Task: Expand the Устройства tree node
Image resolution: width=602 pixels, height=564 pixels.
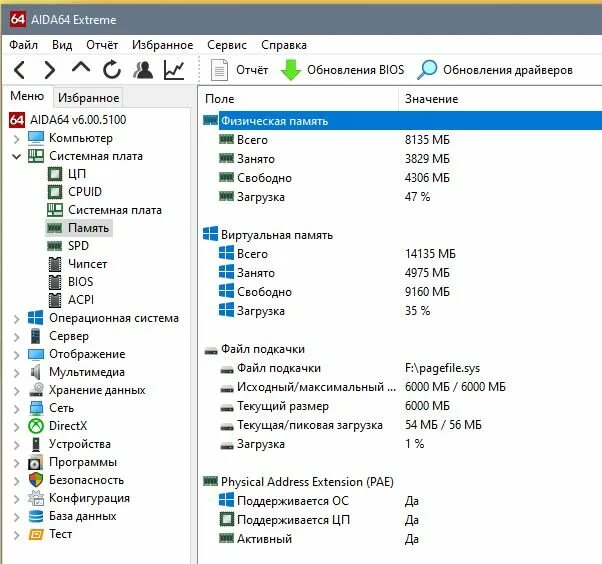Action: pyautogui.click(x=17, y=445)
